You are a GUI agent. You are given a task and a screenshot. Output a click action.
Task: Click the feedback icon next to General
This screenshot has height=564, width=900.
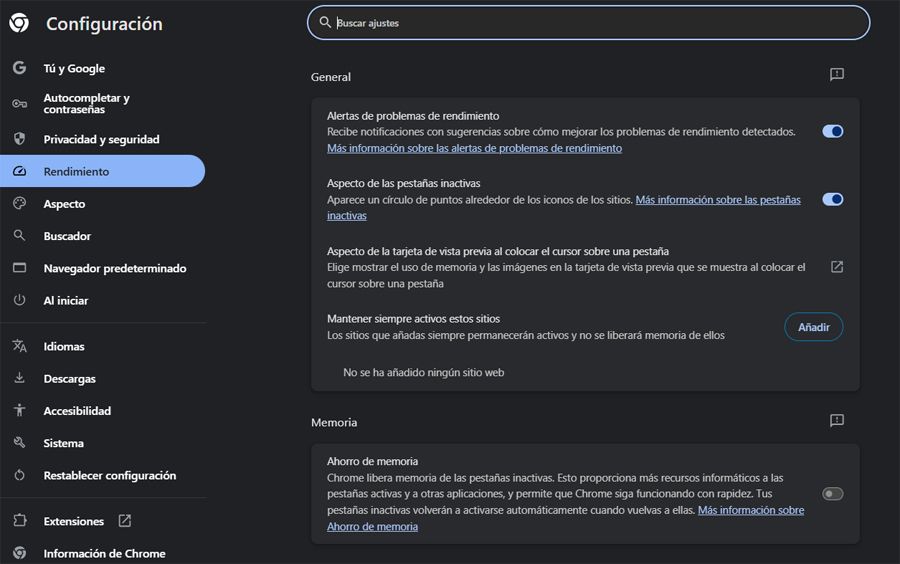click(837, 75)
